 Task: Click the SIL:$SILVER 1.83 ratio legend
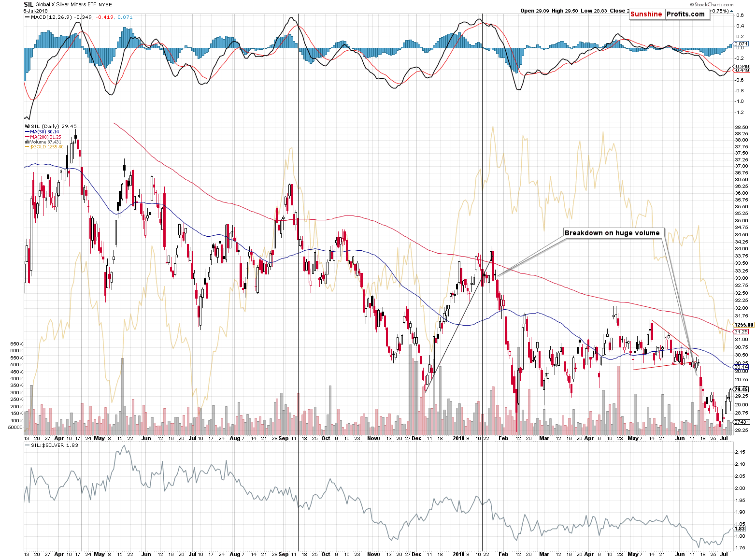52,445
